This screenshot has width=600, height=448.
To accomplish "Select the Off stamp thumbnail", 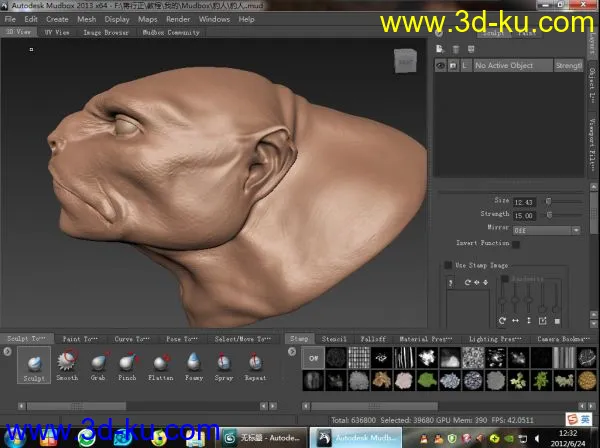I will coord(312,356).
